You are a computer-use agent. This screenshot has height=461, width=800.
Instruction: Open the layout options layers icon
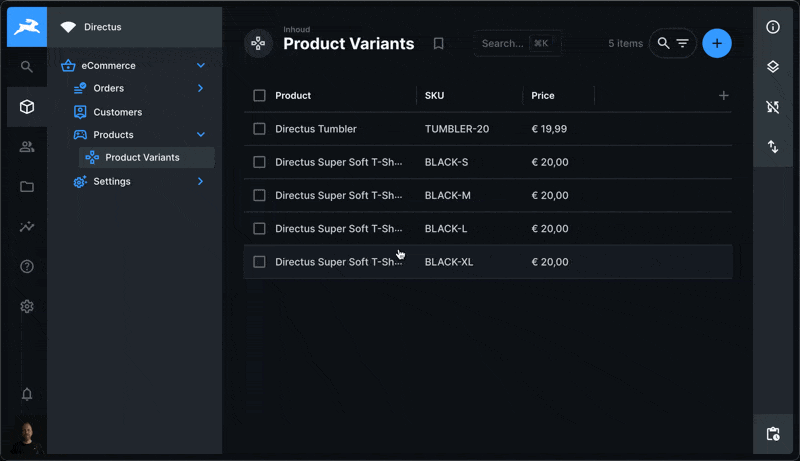pos(772,67)
